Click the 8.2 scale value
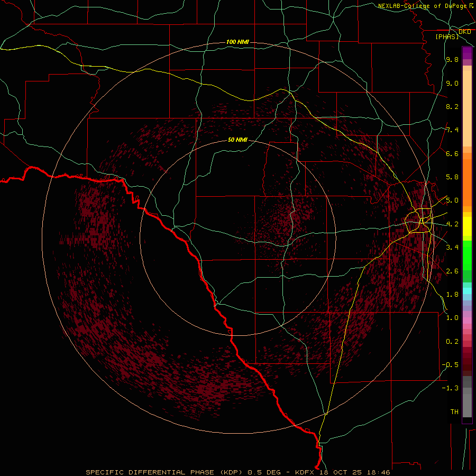This screenshot has width=476, height=476. tap(452, 106)
